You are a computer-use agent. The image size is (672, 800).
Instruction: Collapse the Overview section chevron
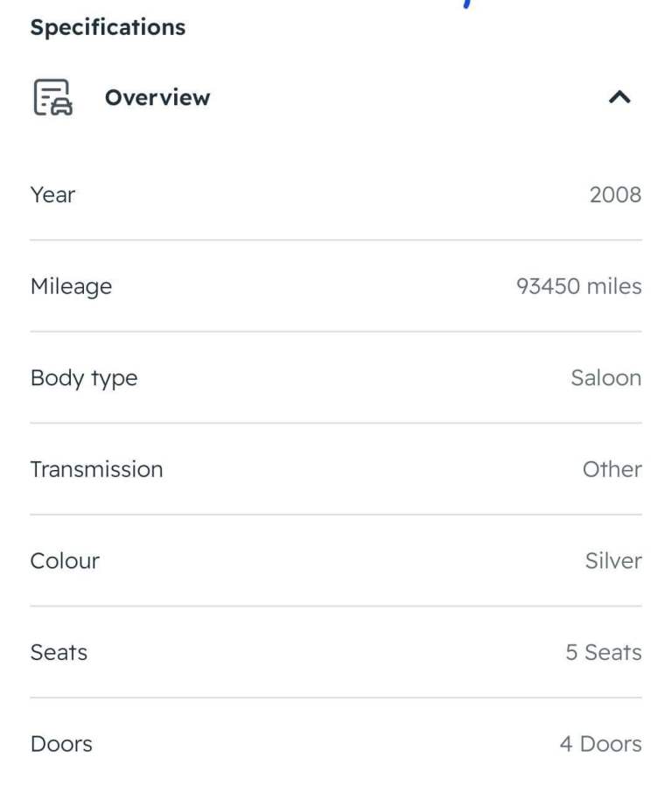[619, 97]
